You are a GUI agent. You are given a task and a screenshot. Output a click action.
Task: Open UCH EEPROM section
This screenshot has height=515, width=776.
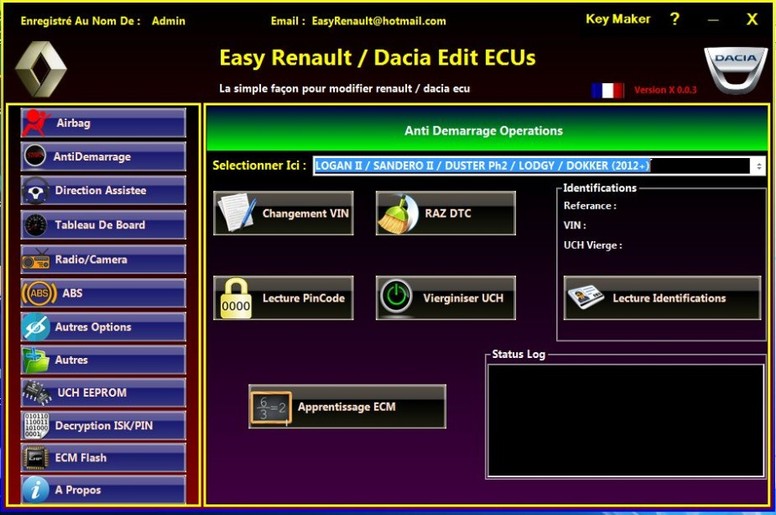pos(103,392)
